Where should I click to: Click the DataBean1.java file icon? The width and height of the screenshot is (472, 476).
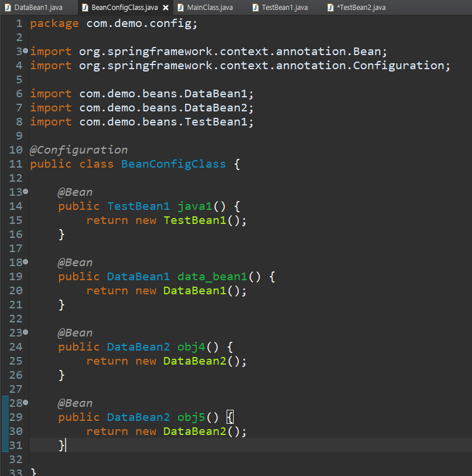coord(8,8)
